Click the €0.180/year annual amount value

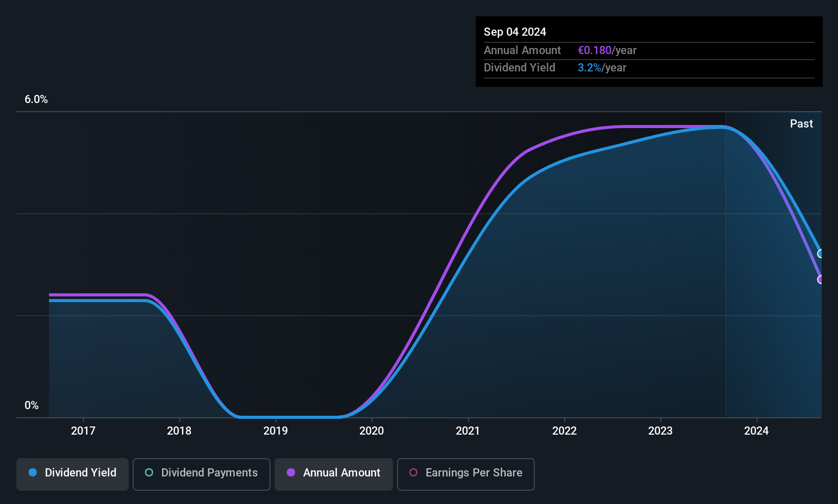coord(607,50)
